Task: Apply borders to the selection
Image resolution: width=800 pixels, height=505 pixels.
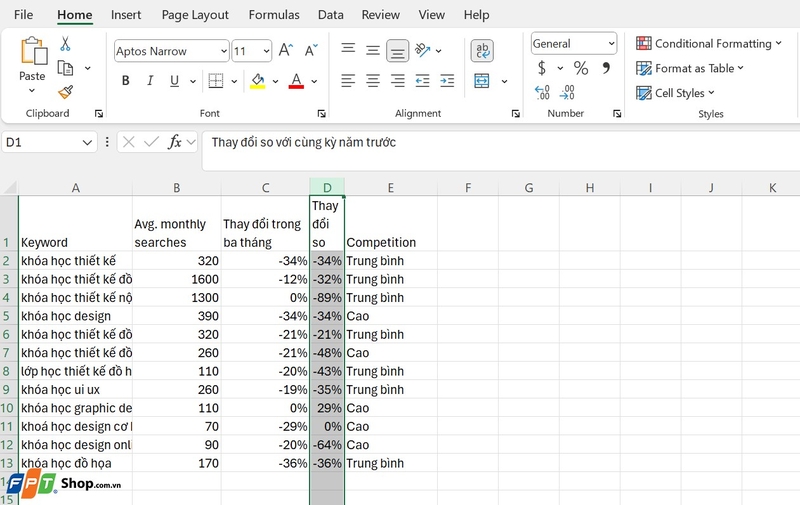Action: pos(216,81)
